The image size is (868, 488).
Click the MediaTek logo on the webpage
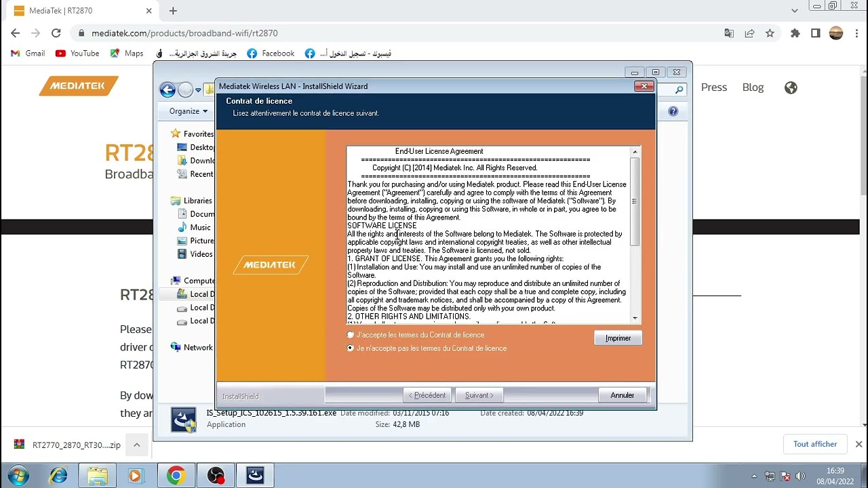tap(79, 86)
